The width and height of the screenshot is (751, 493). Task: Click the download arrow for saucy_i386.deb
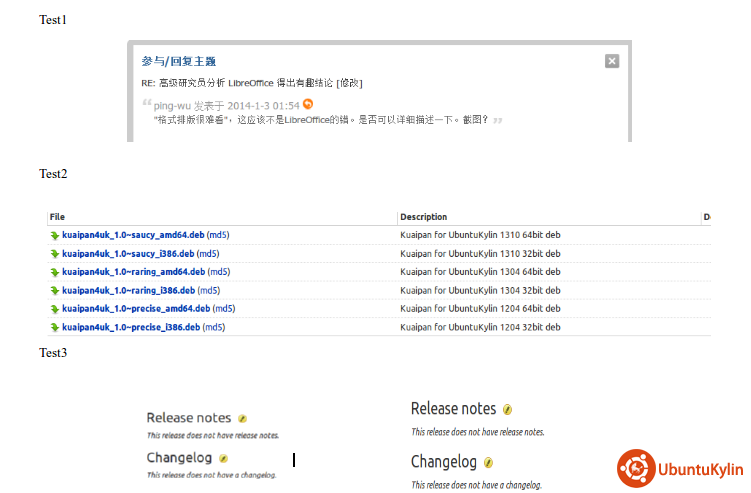pos(55,254)
